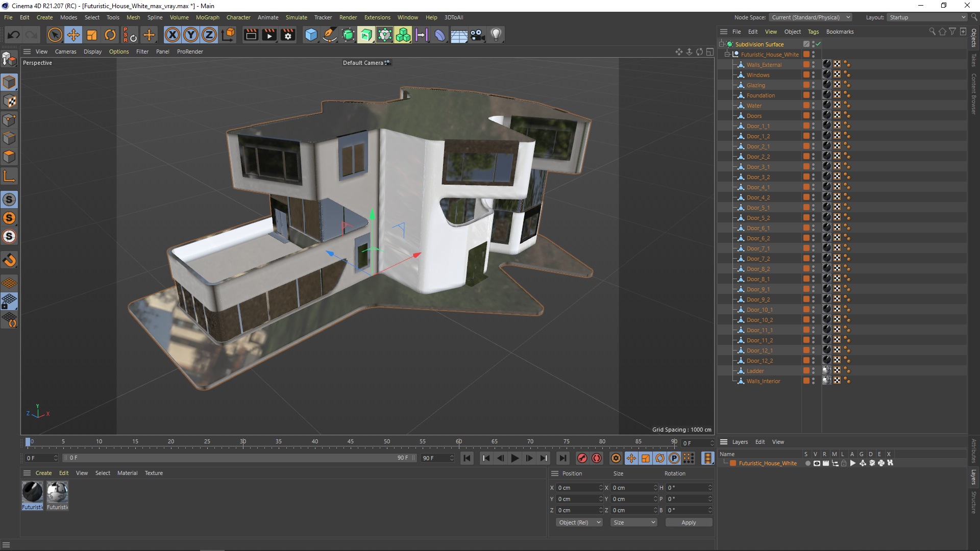980x551 pixels.
Task: Click Futuristic_House_White layer color swatch
Action: (733, 463)
